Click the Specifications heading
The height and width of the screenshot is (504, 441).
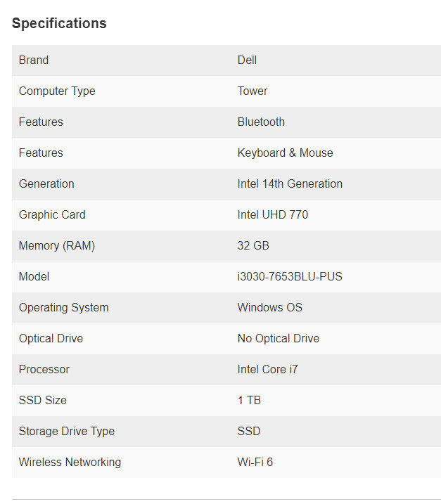tap(59, 23)
